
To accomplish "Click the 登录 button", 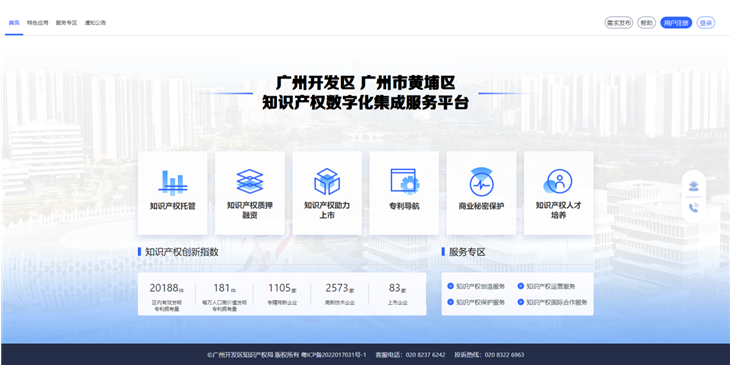I will pyautogui.click(x=706, y=23).
